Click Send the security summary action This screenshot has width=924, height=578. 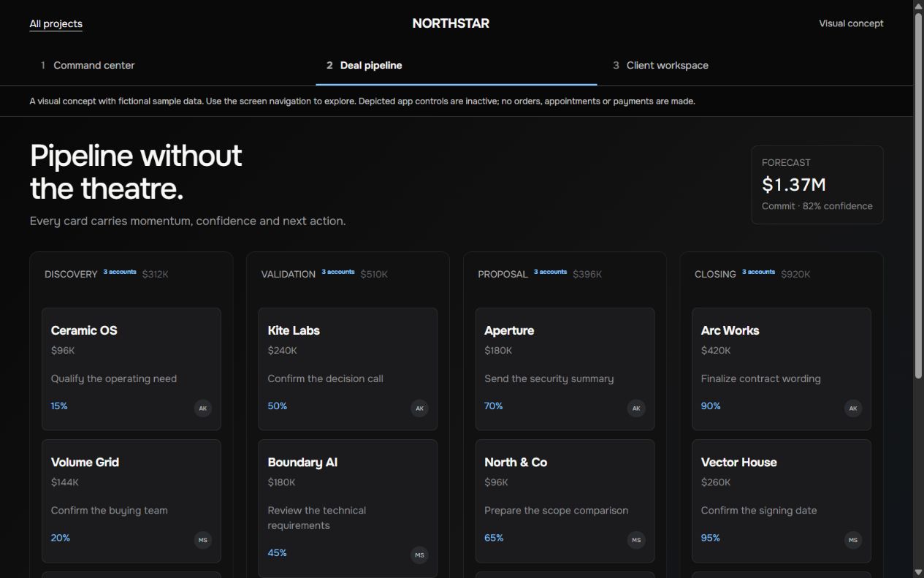pos(549,379)
